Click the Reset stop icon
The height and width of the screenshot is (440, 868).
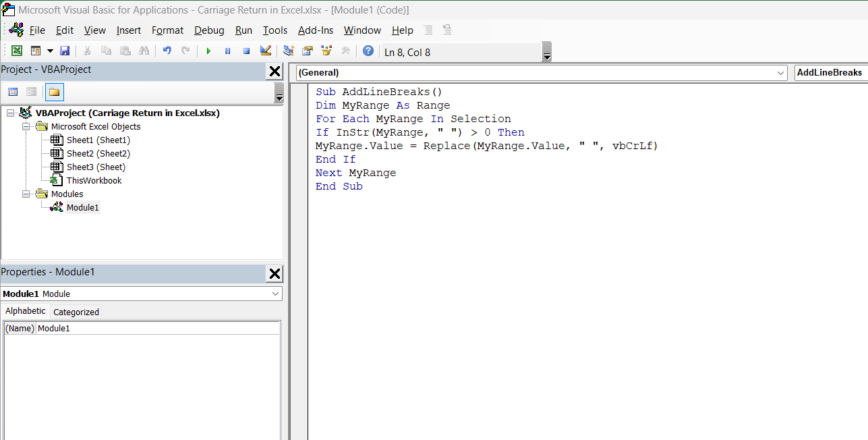[x=246, y=51]
